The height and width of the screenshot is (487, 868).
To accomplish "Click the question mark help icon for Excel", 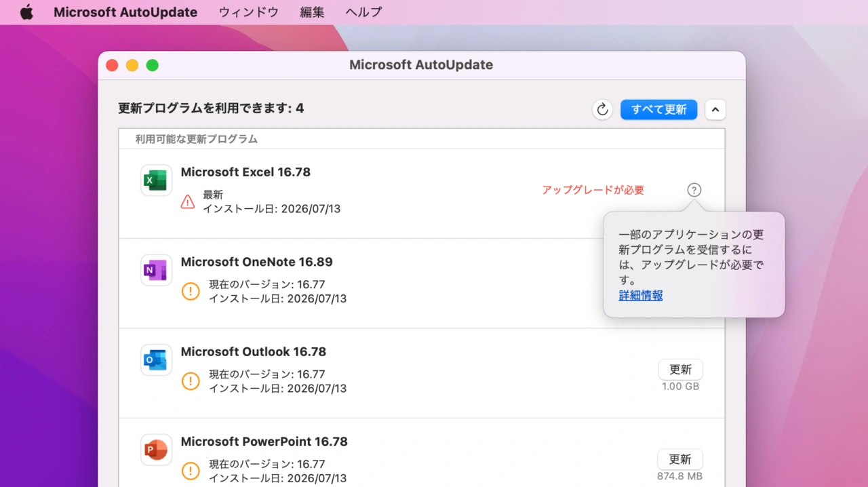I will 694,190.
